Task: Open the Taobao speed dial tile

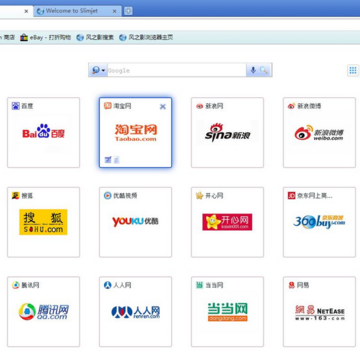Action: [136, 132]
